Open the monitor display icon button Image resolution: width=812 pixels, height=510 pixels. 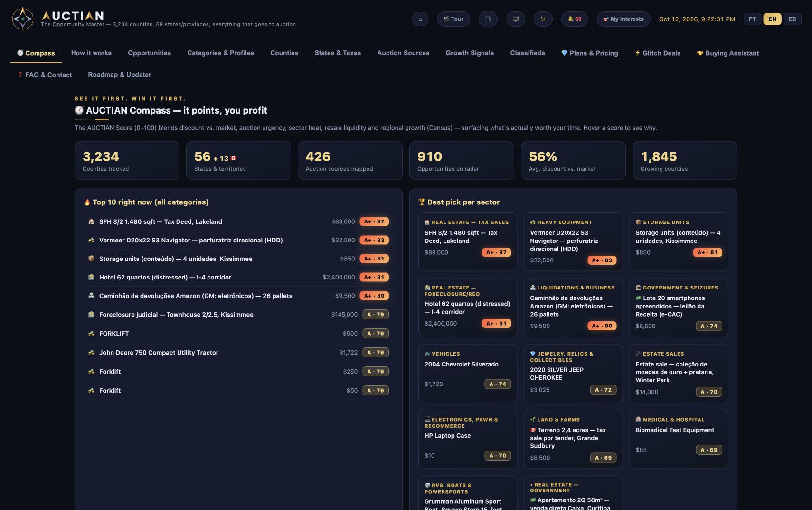(x=515, y=19)
